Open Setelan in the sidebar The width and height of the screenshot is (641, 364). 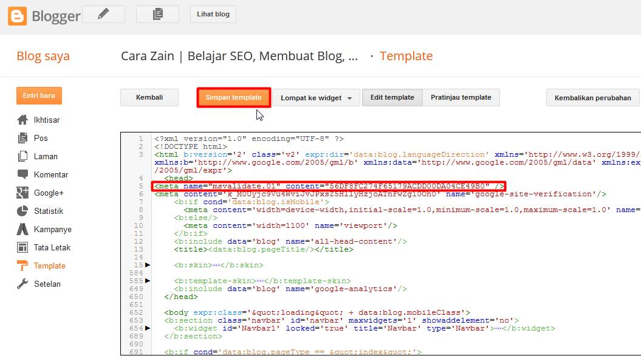click(x=47, y=284)
